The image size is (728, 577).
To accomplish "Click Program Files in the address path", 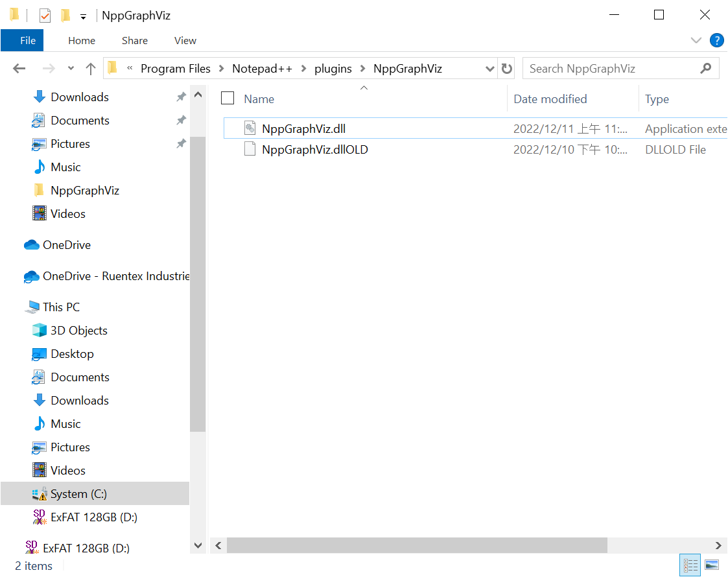I will (x=176, y=69).
